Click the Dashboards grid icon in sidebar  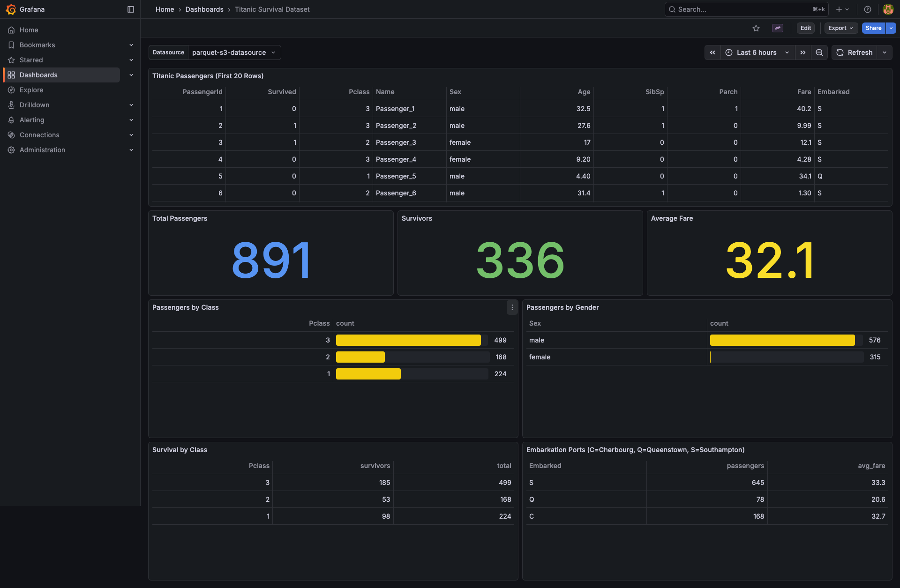click(x=11, y=75)
